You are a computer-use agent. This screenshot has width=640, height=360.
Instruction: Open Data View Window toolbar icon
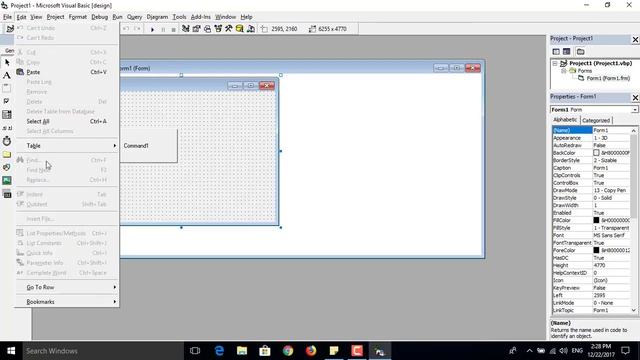pyautogui.click(x=240, y=29)
